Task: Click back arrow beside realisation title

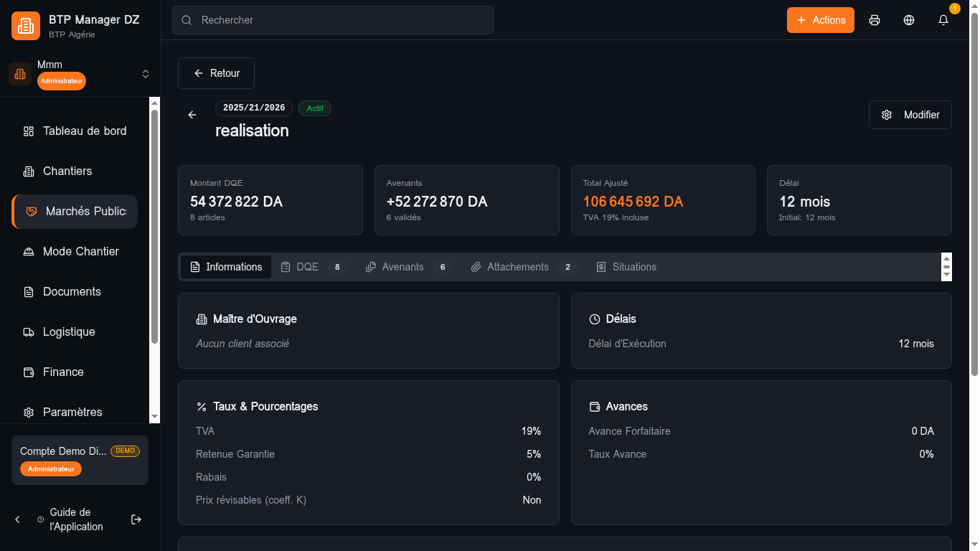Action: tap(192, 115)
